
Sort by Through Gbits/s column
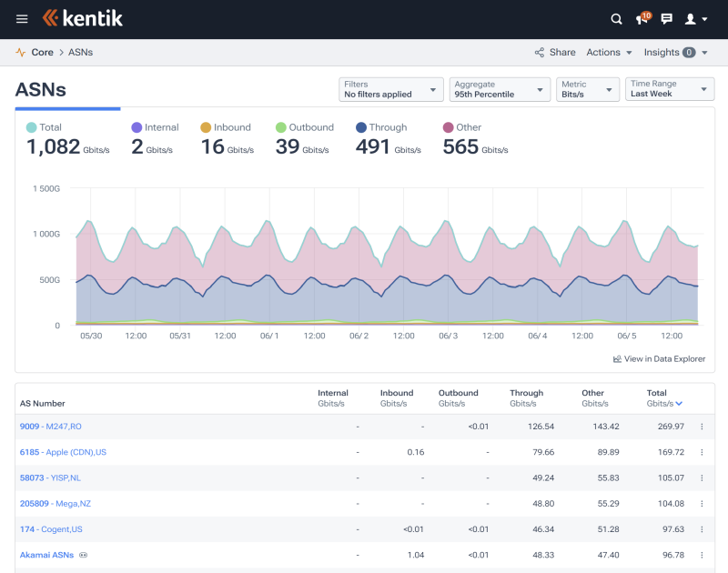click(x=527, y=398)
